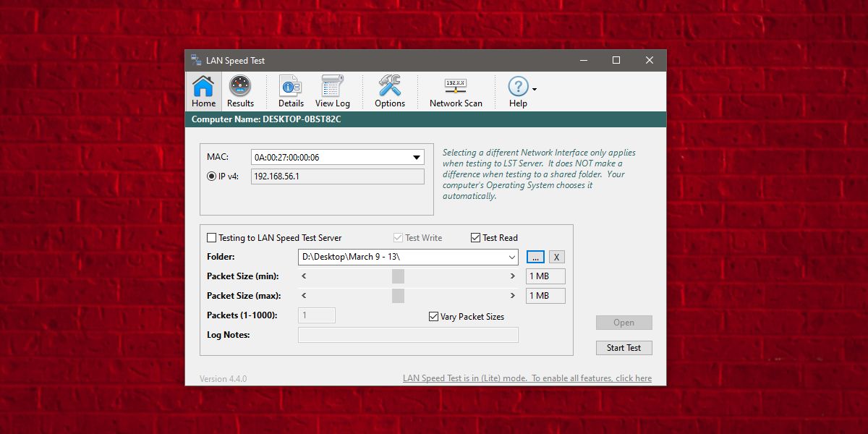Uncheck the Test Read checkbox
This screenshot has height=434, width=868.
(x=475, y=237)
